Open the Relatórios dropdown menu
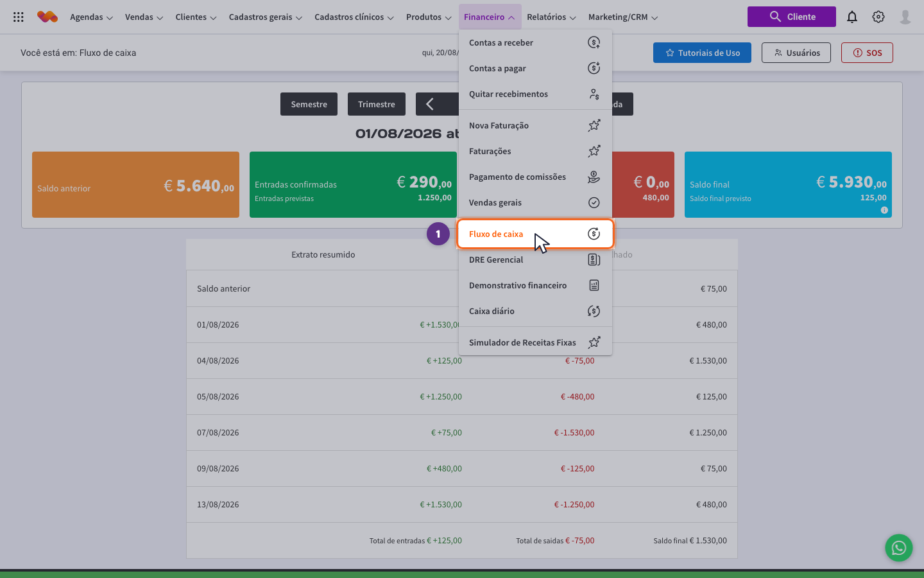The width and height of the screenshot is (924, 578). 551,17
